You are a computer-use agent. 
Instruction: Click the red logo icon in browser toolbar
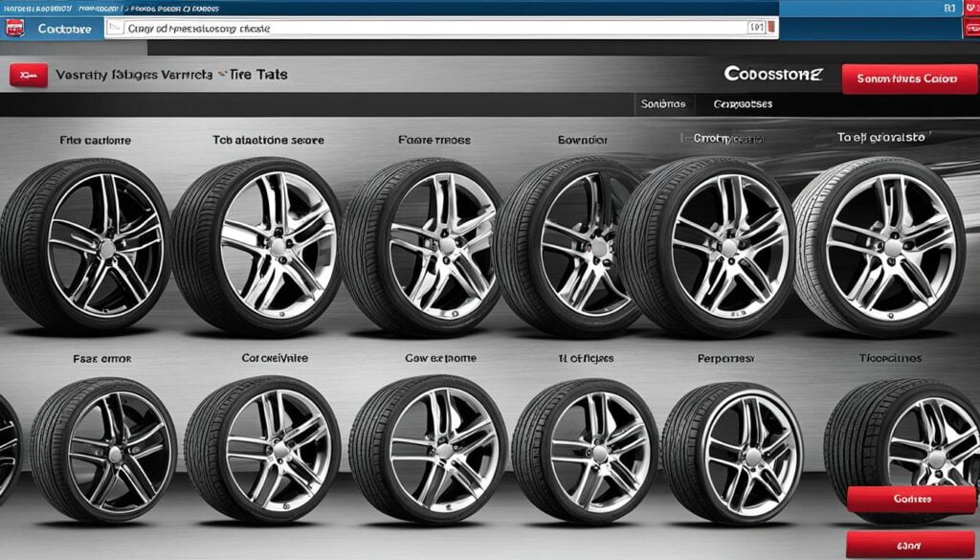[x=14, y=29]
